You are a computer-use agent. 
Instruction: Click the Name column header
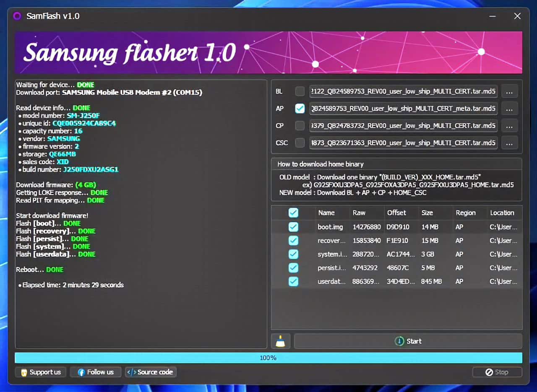click(x=332, y=213)
